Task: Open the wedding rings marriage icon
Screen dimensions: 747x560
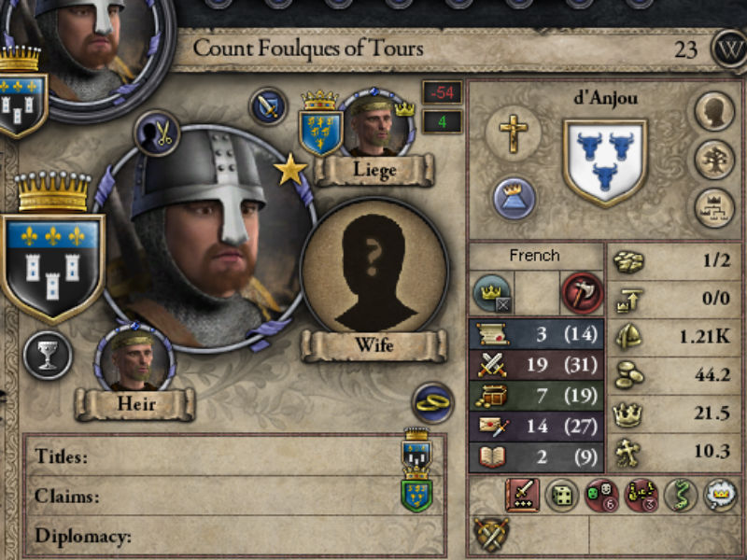Action: pyautogui.click(x=432, y=403)
